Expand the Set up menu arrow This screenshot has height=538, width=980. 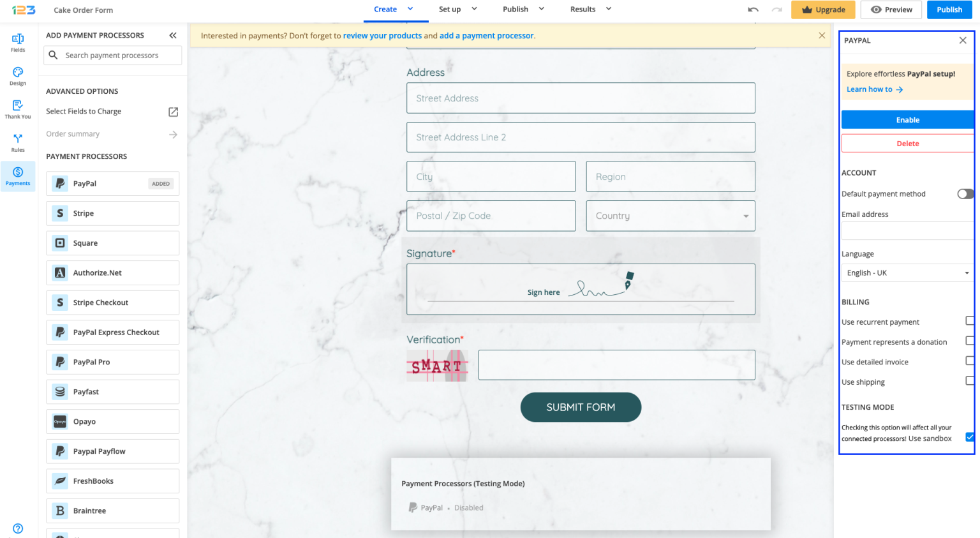coord(474,9)
